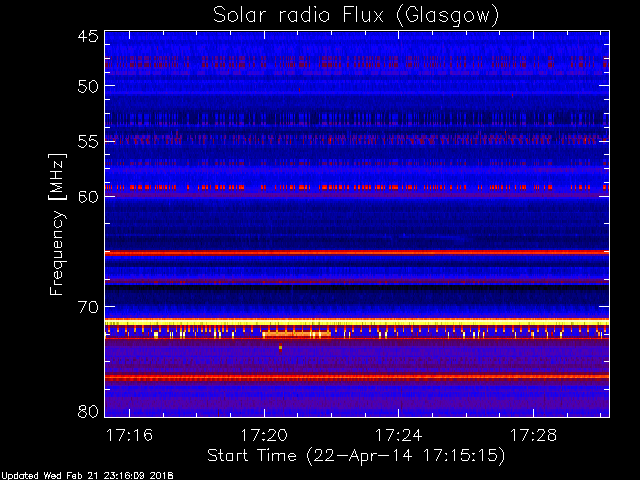Click the bright yellow band below 70 MHz
Viewport: 640px width, 480px height.
pos(357,322)
